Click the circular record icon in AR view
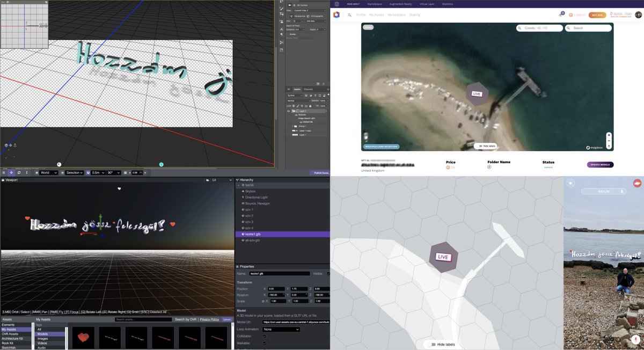This screenshot has height=350, width=644. pos(570,183)
